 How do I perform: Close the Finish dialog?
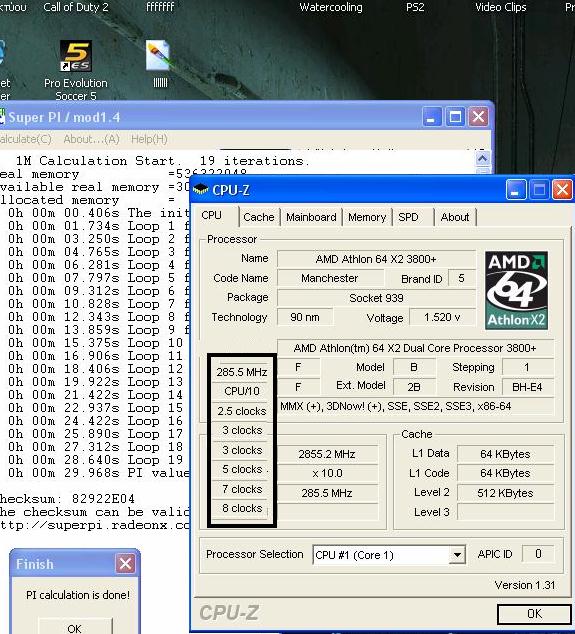125,563
